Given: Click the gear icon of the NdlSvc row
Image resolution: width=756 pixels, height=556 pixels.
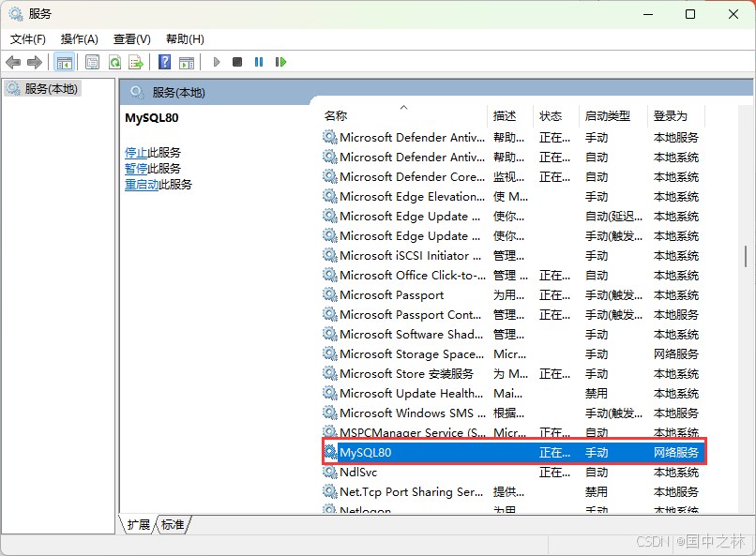Looking at the screenshot, I should 330,472.
